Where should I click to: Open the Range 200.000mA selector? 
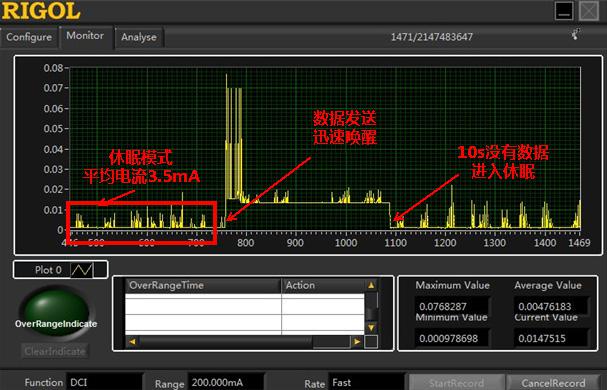pos(226,382)
